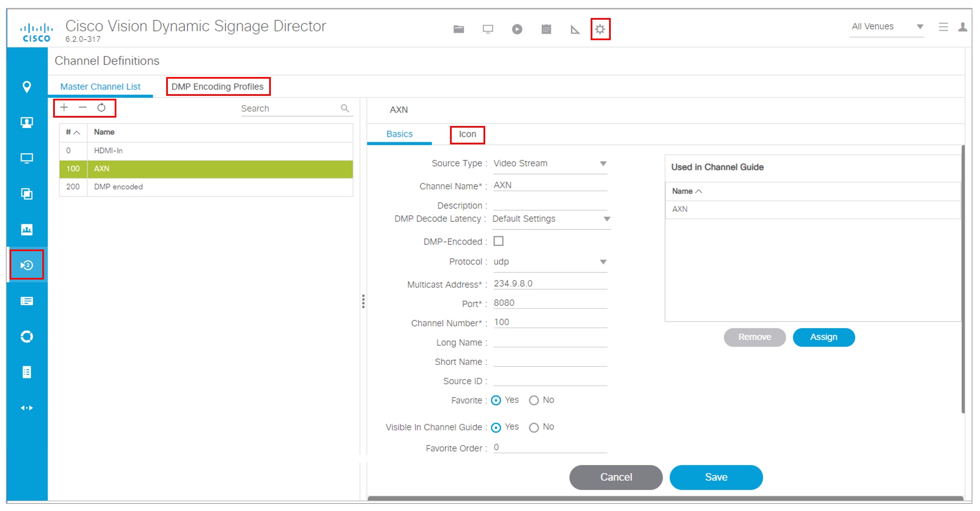Click the vertical scrollbar of details panel

coord(963,279)
